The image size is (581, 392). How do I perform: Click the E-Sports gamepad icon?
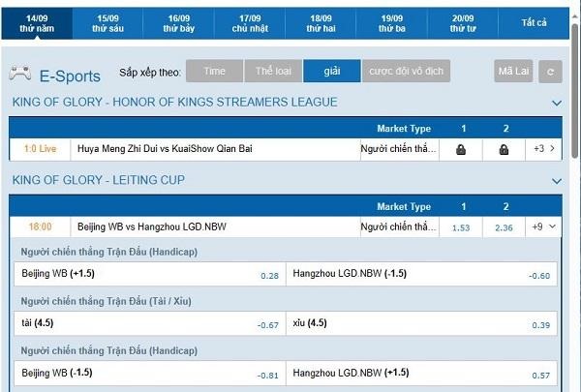(x=19, y=73)
